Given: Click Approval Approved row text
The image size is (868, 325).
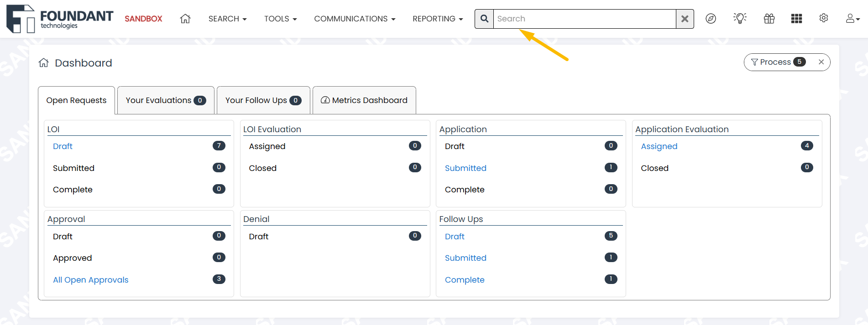Looking at the screenshot, I should coord(72,258).
